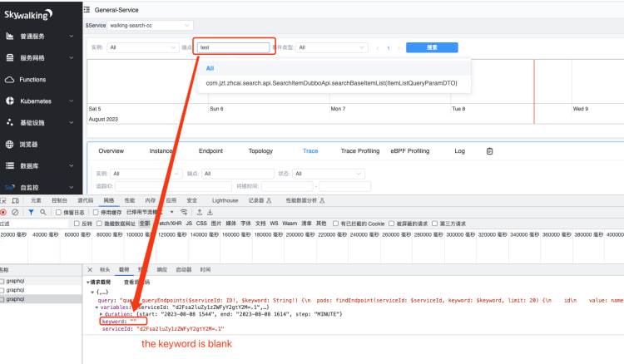The image size is (624, 364).
Task: Click the globe icon beside 浏览器
Action: point(10,145)
